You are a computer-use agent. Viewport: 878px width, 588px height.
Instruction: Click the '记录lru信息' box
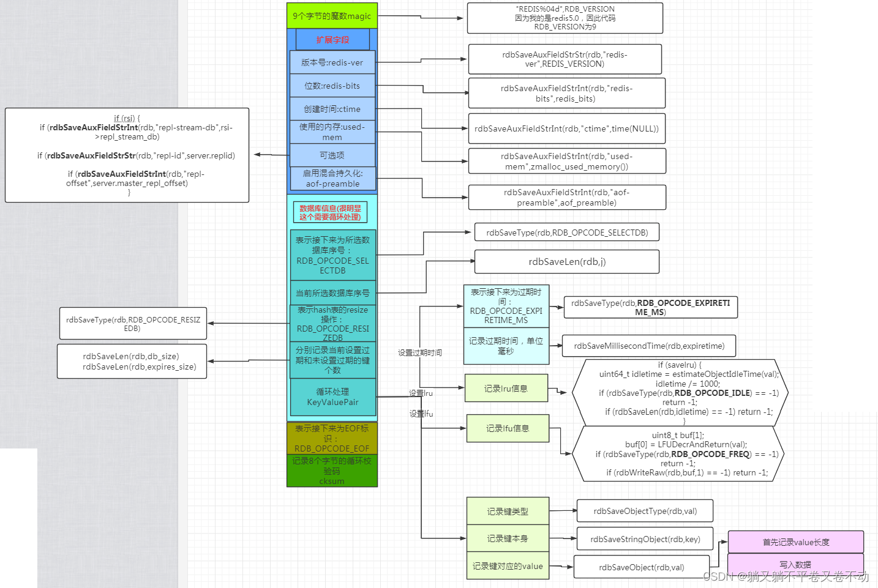(x=506, y=388)
